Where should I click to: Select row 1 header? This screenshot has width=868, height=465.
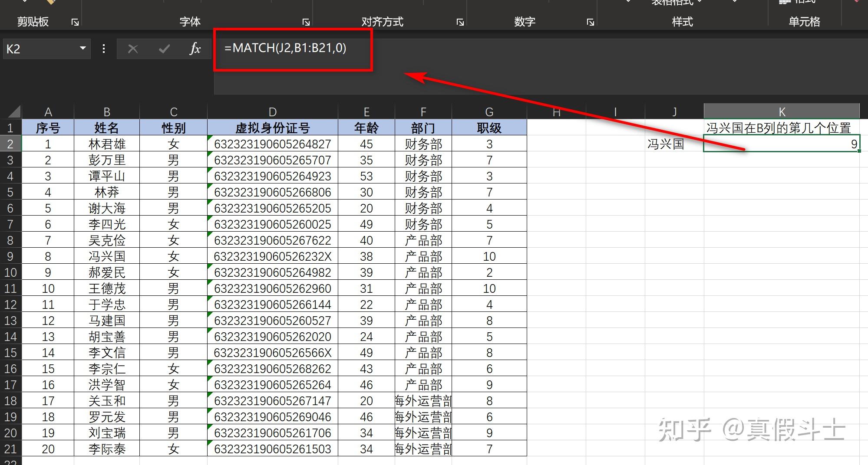pyautogui.click(x=10, y=128)
